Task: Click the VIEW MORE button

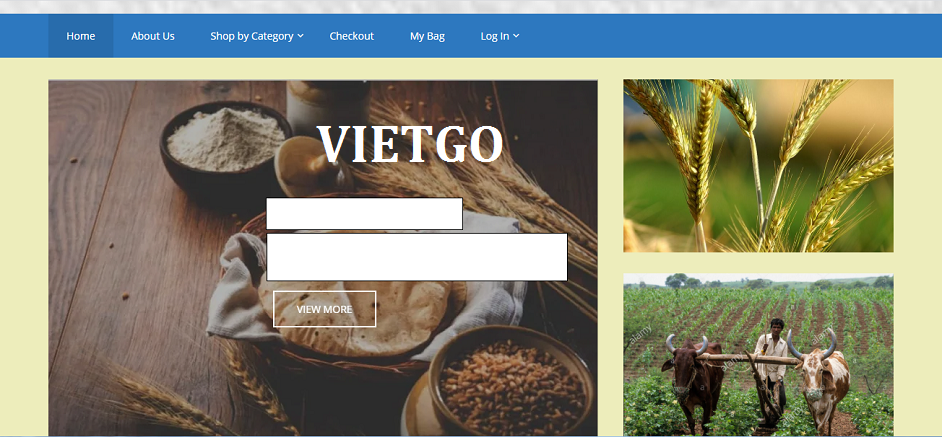Action: [324, 309]
